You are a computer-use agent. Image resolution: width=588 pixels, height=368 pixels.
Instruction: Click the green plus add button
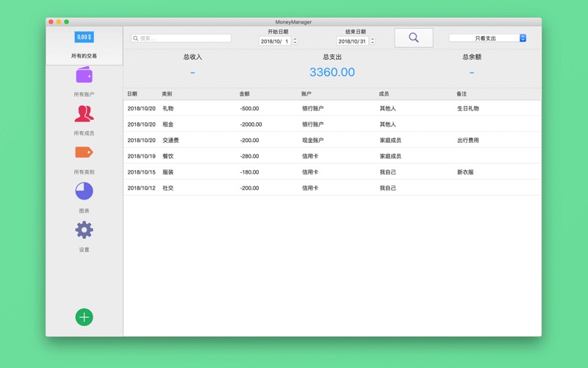pos(84,317)
